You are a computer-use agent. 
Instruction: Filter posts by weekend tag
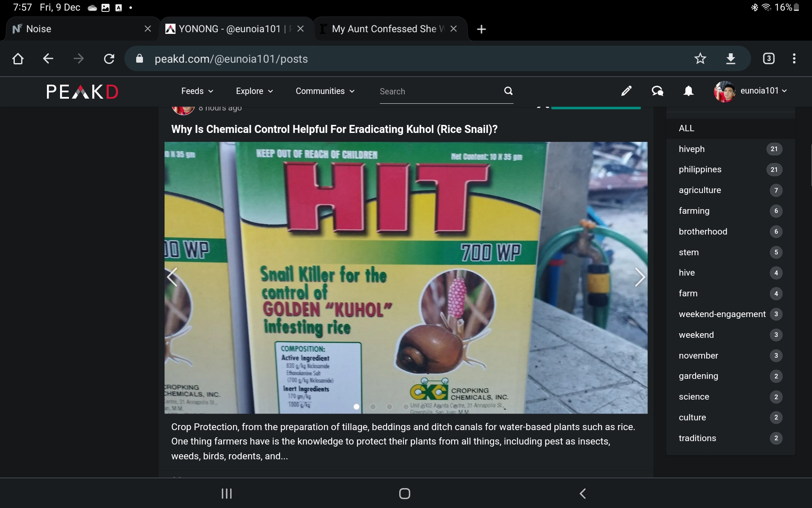click(730, 335)
